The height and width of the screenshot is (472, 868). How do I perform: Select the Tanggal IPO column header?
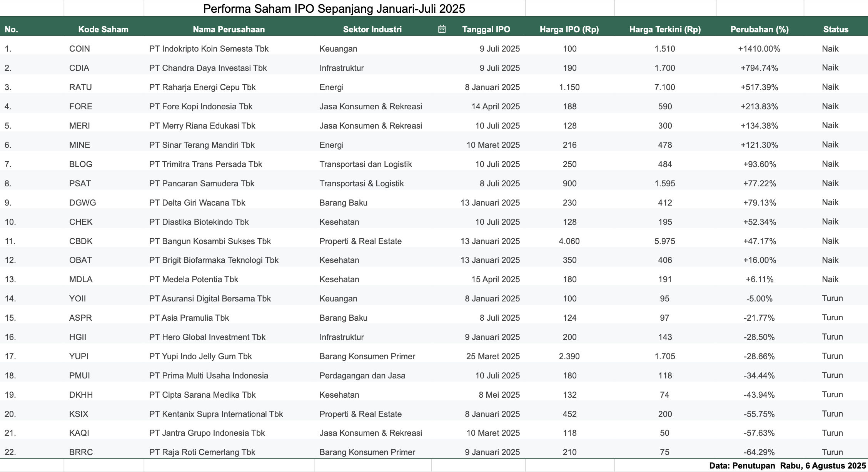point(486,29)
